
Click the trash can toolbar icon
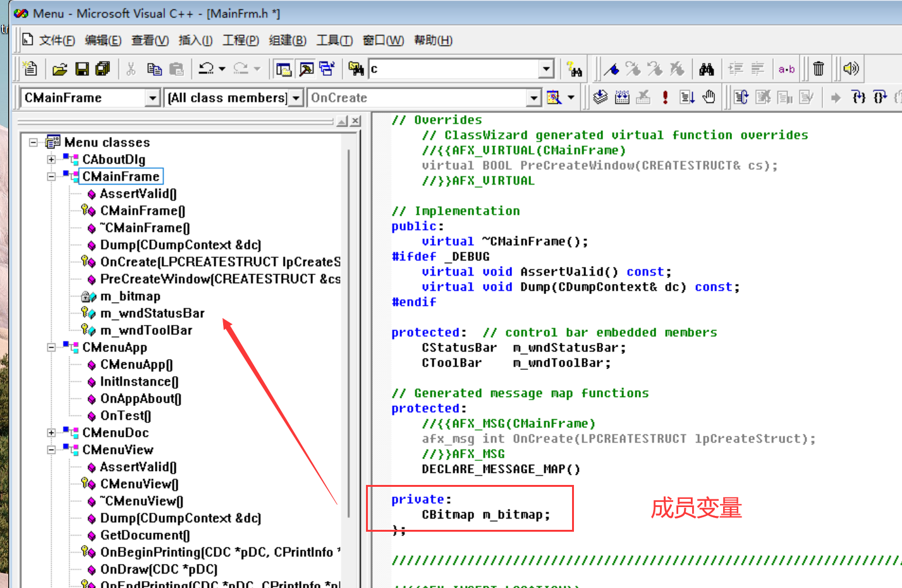pyautogui.click(x=819, y=68)
